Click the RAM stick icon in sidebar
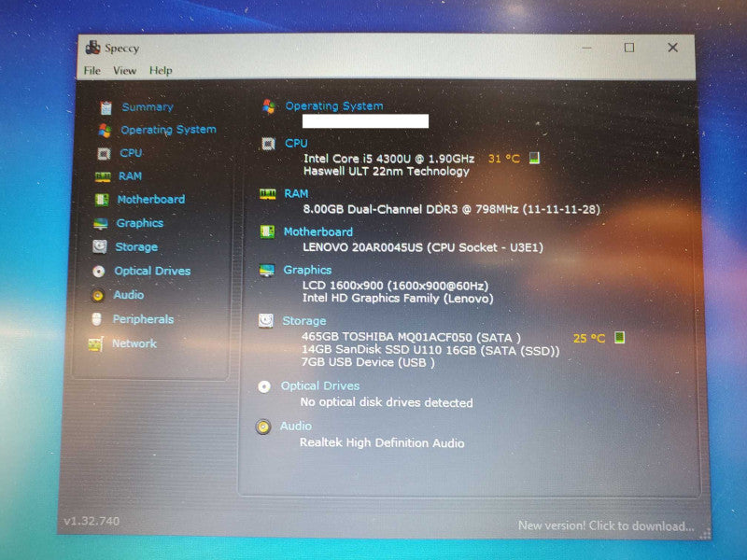The image size is (747, 560). tap(103, 176)
